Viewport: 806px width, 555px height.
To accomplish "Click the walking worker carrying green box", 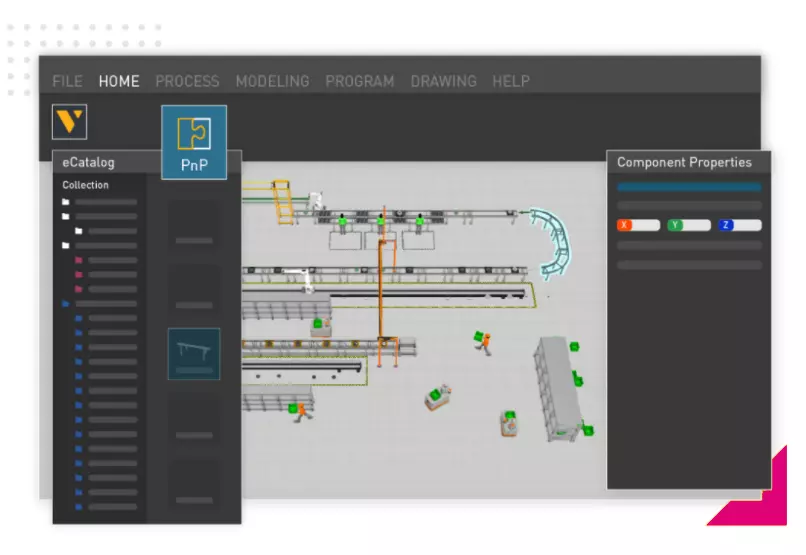I will tap(483, 342).
